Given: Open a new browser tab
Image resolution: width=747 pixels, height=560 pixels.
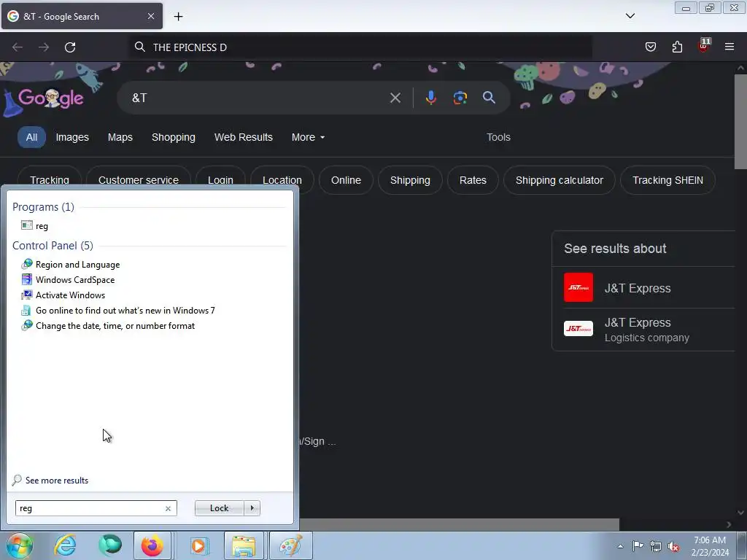Looking at the screenshot, I should [178, 17].
